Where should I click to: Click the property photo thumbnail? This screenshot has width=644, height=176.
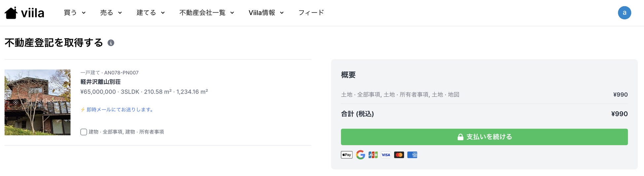38,102
